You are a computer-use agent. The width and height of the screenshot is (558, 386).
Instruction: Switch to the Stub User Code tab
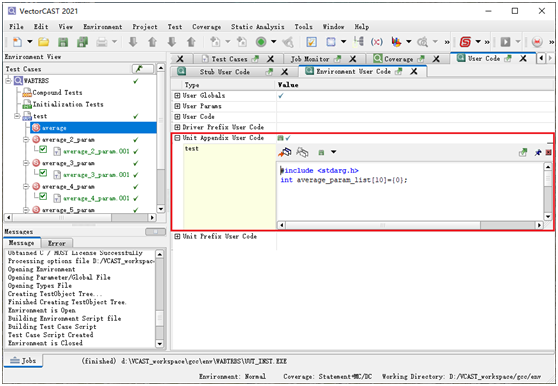tap(225, 72)
